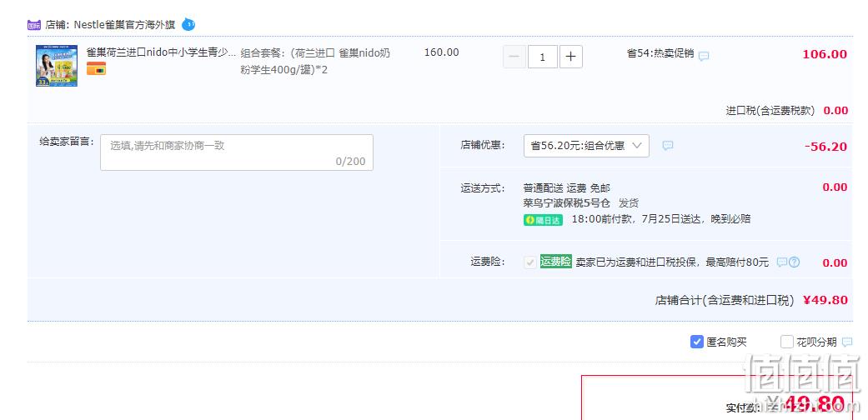
Task: Uncheck the 匿名购买 anonymous purchase checkbox
Action: [696, 342]
